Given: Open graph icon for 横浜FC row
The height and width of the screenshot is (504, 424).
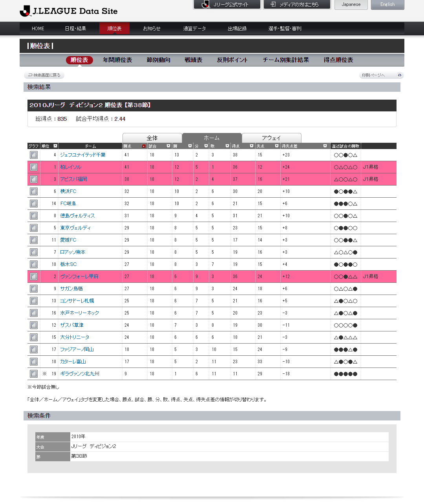Looking at the screenshot, I should pyautogui.click(x=34, y=191).
